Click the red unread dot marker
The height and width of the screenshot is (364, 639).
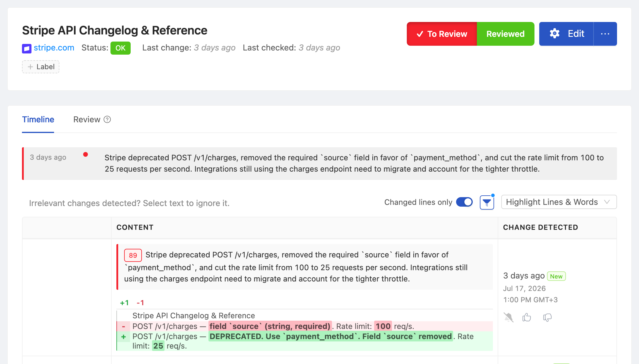tap(86, 154)
